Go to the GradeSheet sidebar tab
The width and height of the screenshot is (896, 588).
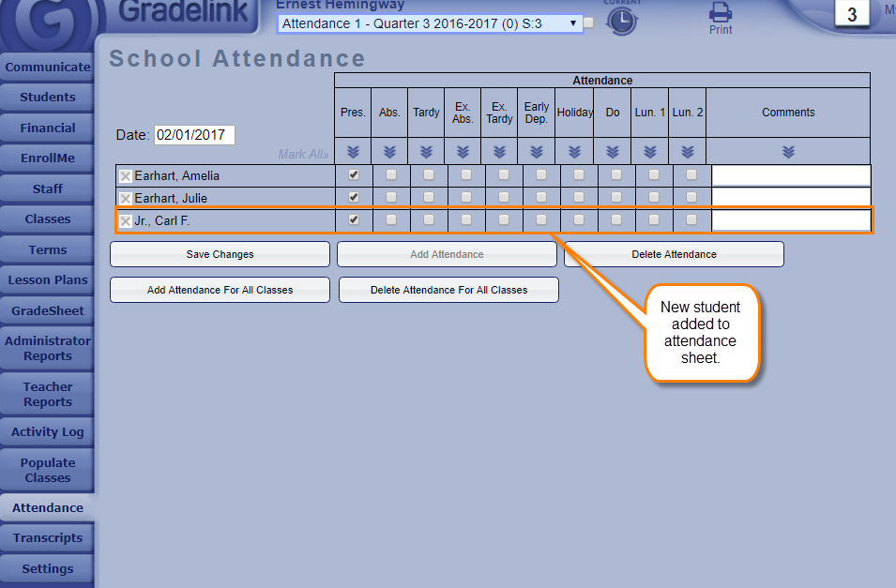tap(47, 310)
